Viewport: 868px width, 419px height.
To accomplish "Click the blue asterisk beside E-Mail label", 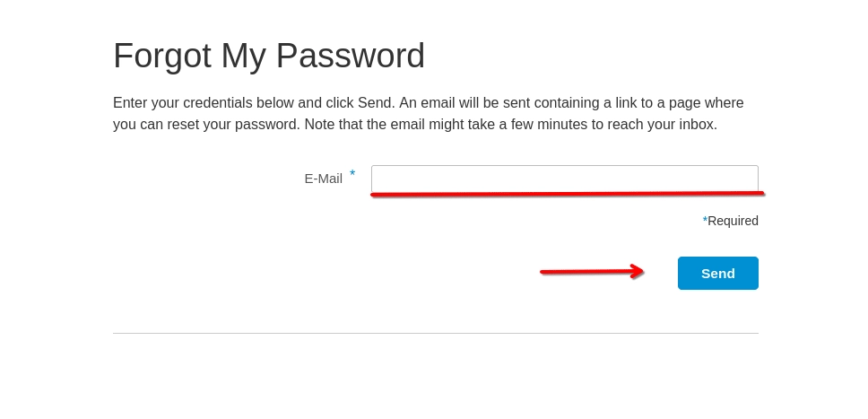I will point(352,174).
